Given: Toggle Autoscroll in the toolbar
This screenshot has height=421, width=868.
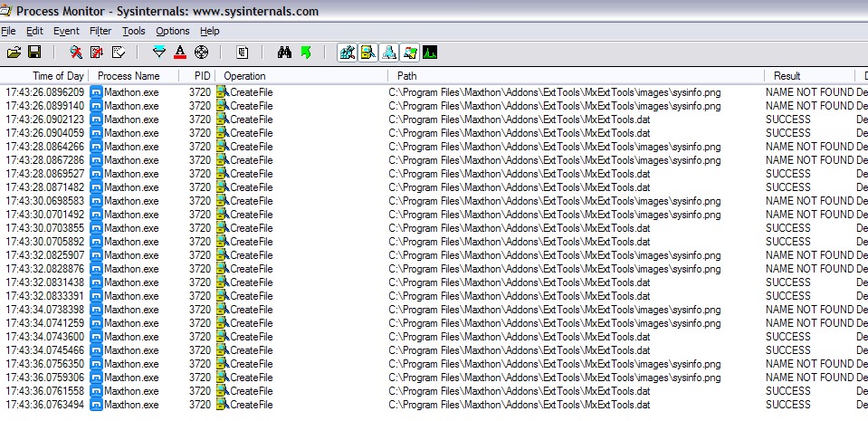Looking at the screenshot, I should [97, 53].
